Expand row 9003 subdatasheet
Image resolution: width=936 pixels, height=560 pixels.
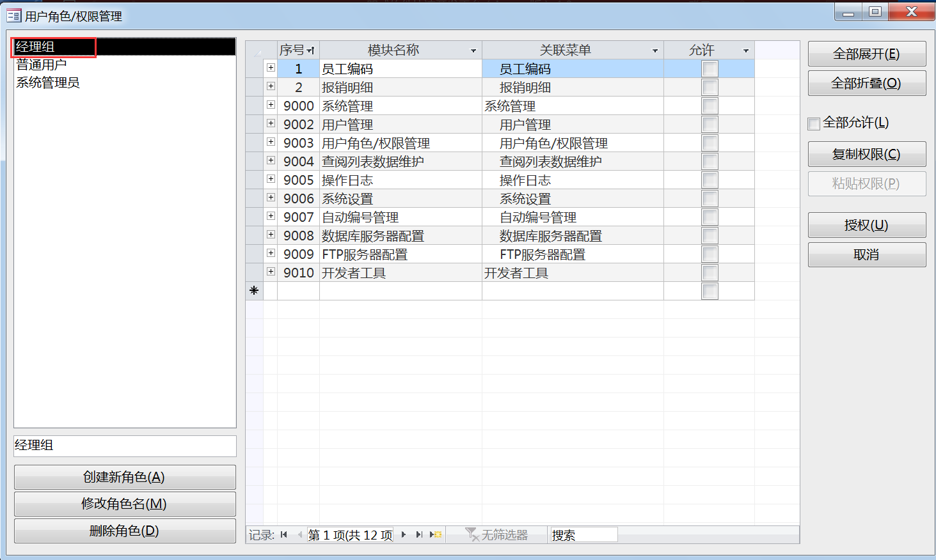click(271, 142)
